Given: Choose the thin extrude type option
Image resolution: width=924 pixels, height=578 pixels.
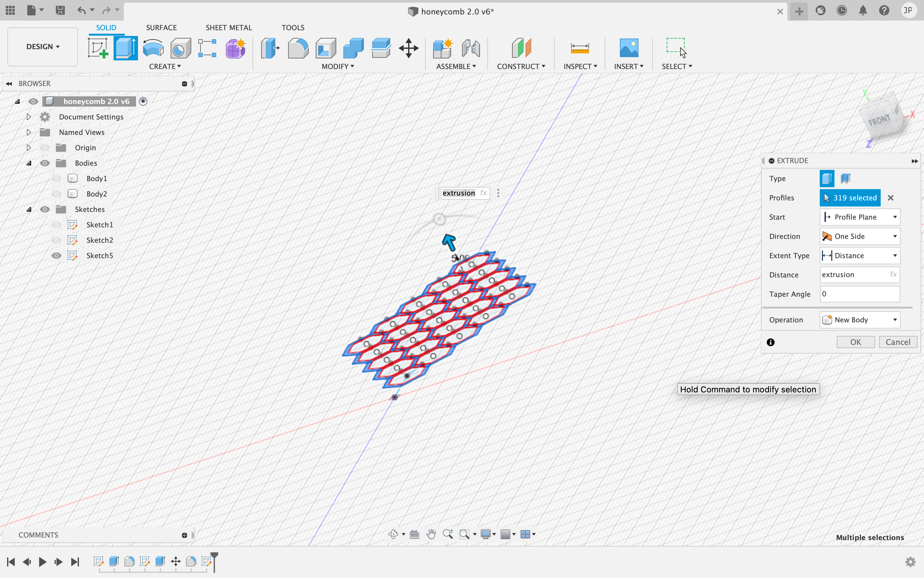Looking at the screenshot, I should coord(845,178).
